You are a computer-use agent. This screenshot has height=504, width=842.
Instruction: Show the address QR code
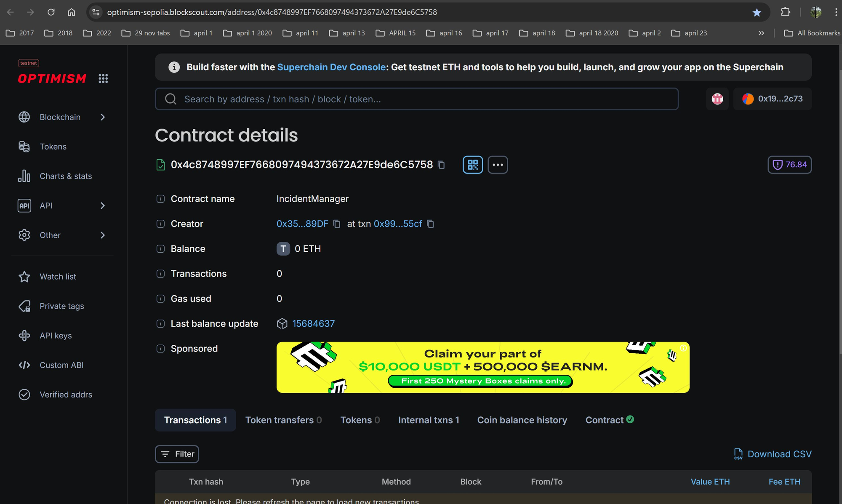click(473, 165)
